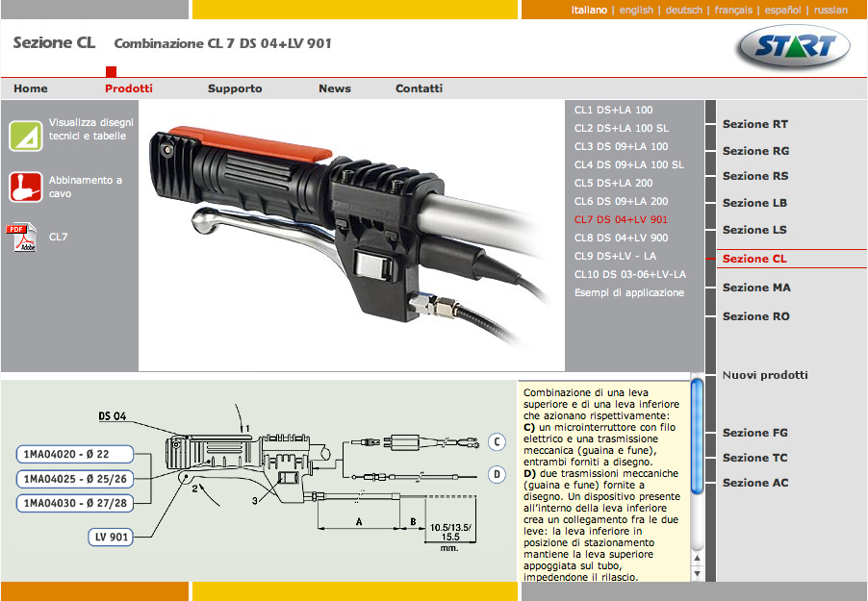Viewport: 868px width, 601px height.
Task: Go to Sezione RG
Action: coord(755,151)
